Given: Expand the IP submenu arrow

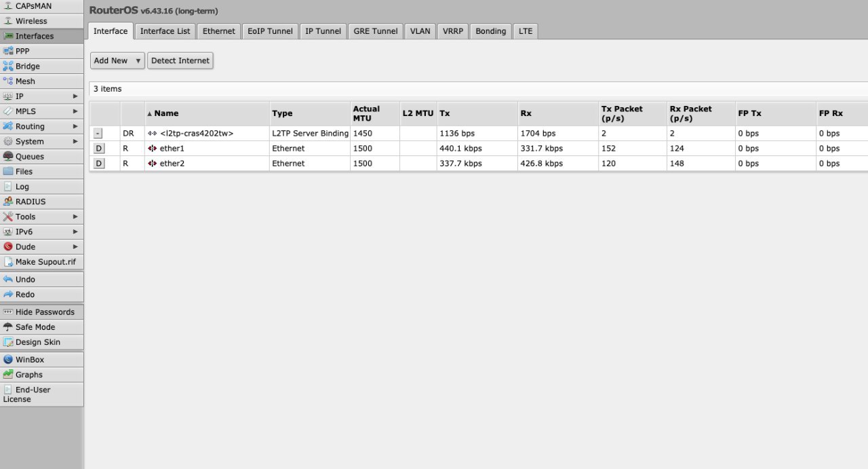Looking at the screenshot, I should click(76, 96).
